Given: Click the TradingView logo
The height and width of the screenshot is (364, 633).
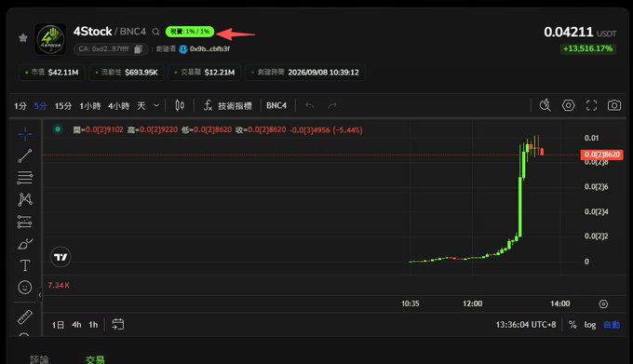Looking at the screenshot, I should tap(61, 257).
